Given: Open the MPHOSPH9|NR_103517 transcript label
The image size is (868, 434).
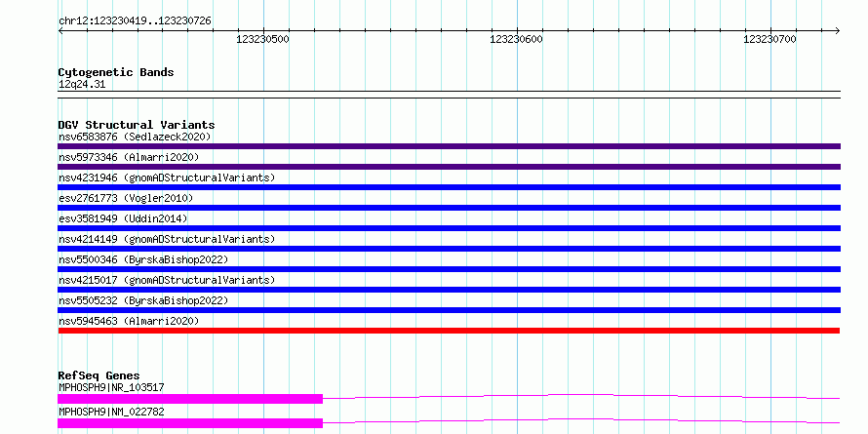Looking at the screenshot, I should [x=111, y=387].
